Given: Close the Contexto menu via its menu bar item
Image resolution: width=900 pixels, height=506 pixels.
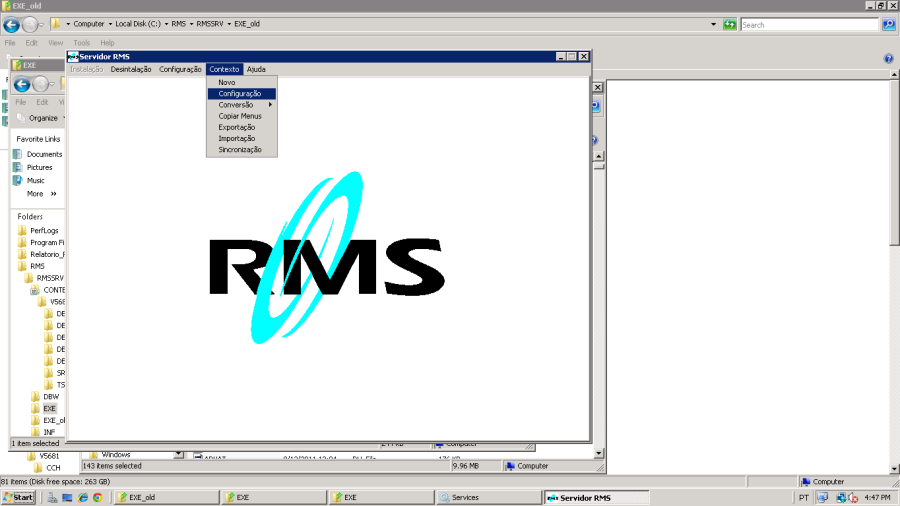Looking at the screenshot, I should (x=224, y=69).
